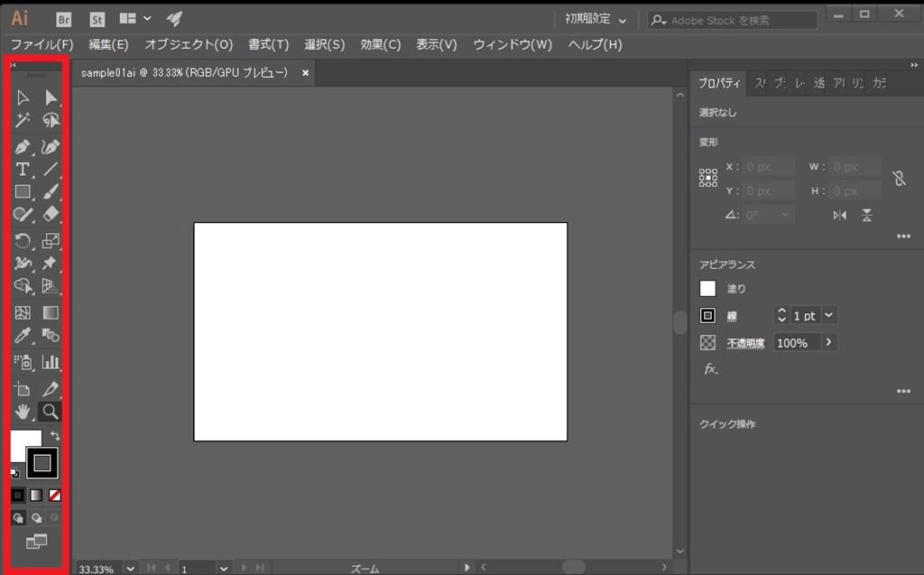The image size is (924, 575).
Task: Toggle constrain width and height proportions
Action: (x=899, y=179)
